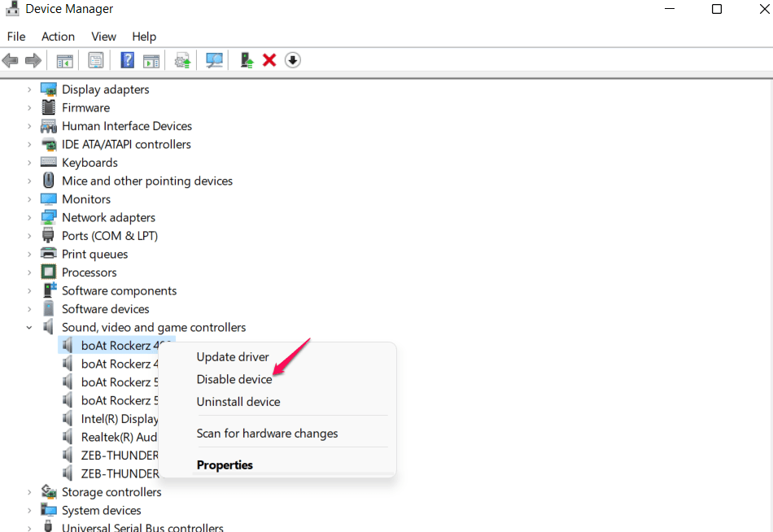Toggle the action pane toolbar icon
Image resolution: width=773 pixels, height=532 pixels.
(151, 61)
